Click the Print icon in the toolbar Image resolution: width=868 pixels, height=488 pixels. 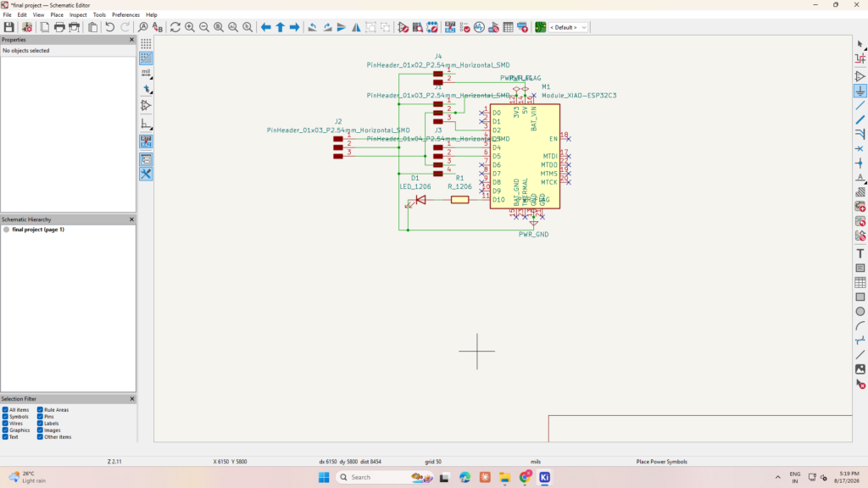click(x=59, y=27)
